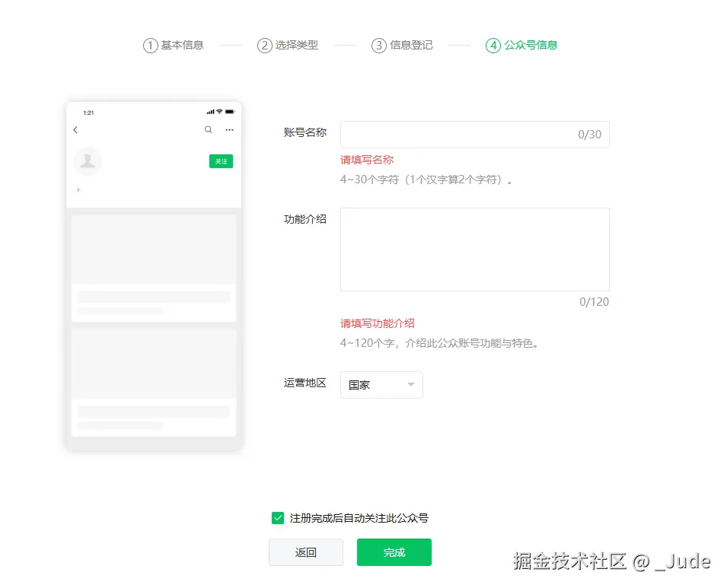Tap the Wi-Fi icon in the preview status bar
Screen dimensions: 727x588
coord(219,112)
